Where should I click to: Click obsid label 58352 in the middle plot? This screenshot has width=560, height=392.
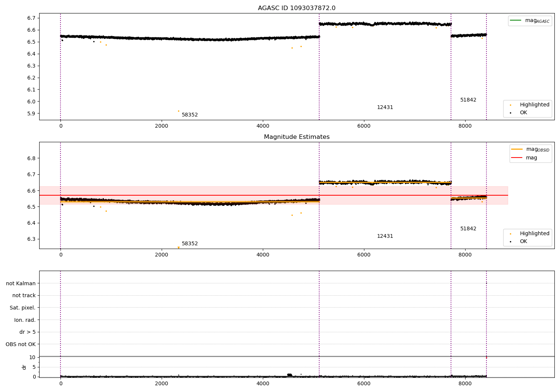[190, 244]
